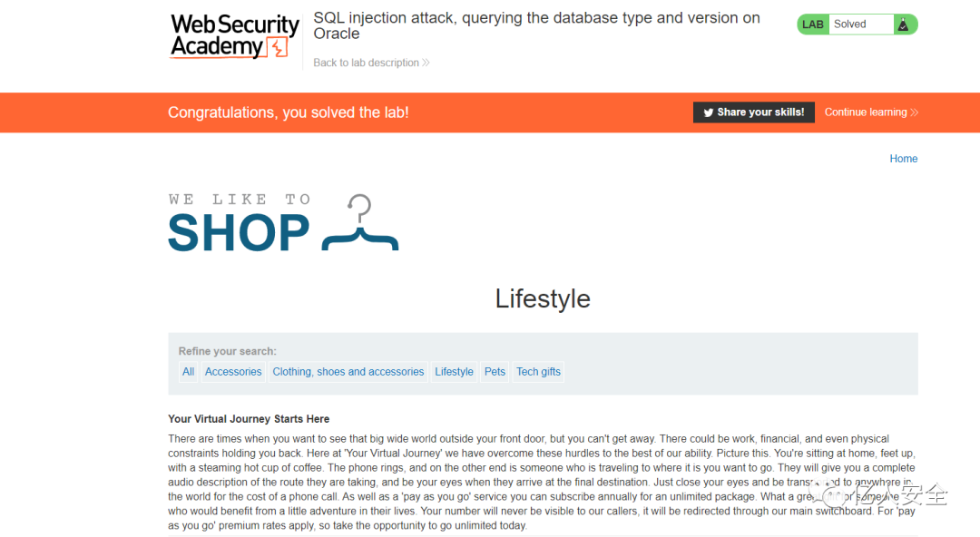This screenshot has width=980, height=537.
Task: Click Share your skills! button
Action: [x=754, y=112]
